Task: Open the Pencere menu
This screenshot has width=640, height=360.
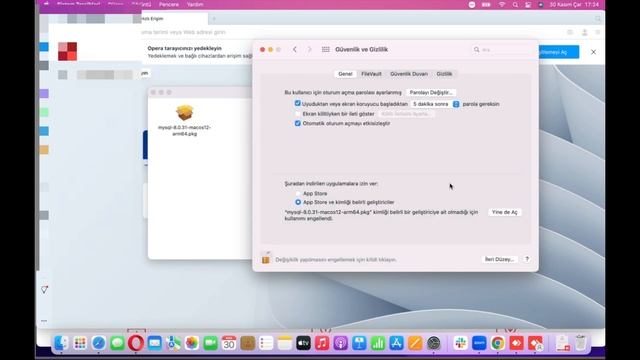Action: 169,4
